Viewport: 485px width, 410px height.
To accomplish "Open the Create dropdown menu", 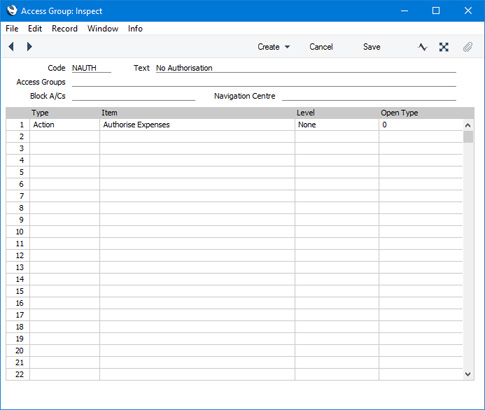I will 273,47.
